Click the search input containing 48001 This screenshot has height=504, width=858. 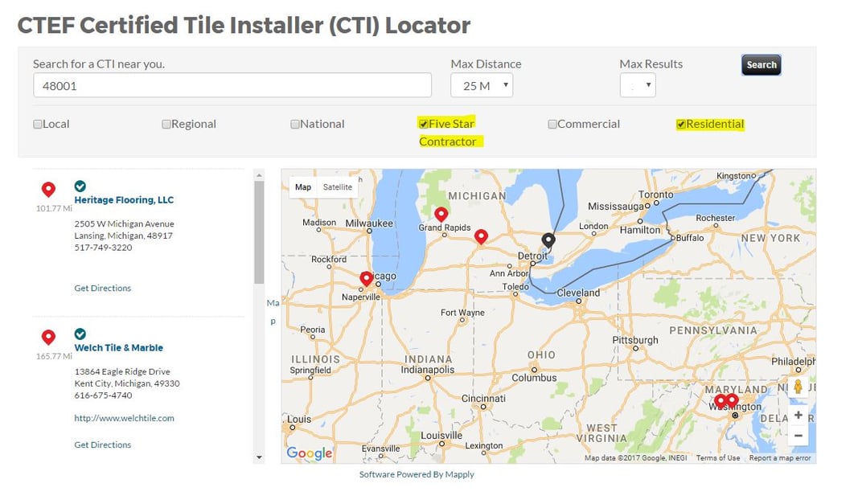[x=232, y=84]
